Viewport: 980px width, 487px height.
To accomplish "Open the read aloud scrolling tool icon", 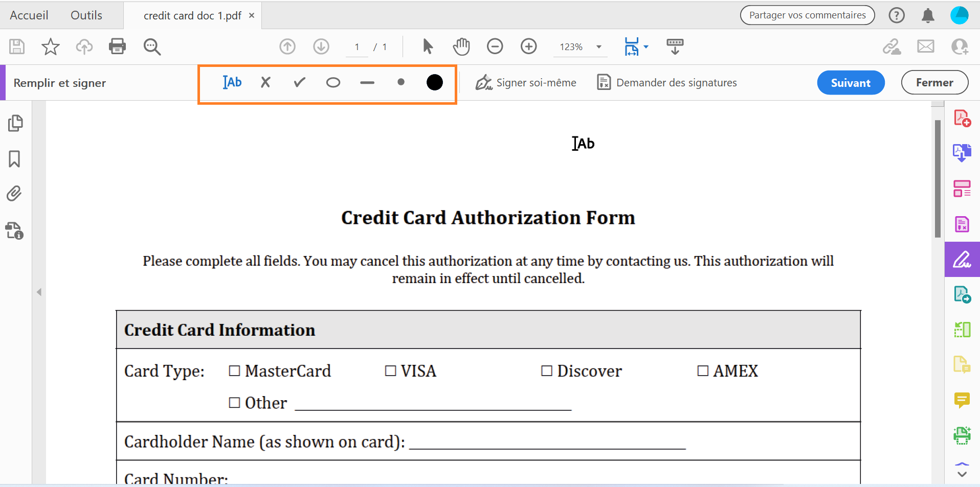I will point(675,47).
